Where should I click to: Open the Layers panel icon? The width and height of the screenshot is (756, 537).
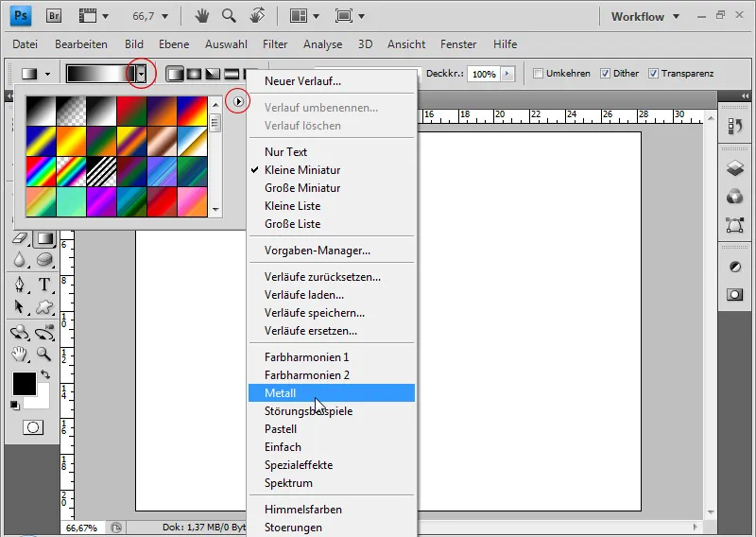tap(735, 168)
